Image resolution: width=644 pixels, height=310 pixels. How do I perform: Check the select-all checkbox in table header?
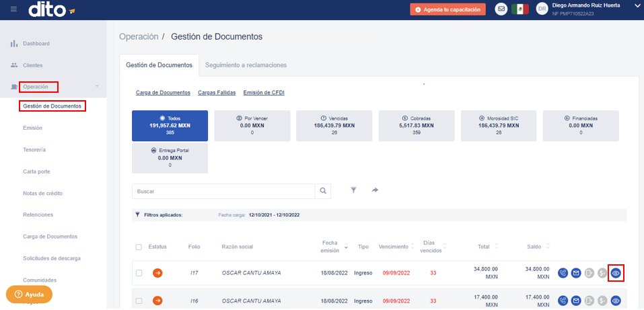139,247
